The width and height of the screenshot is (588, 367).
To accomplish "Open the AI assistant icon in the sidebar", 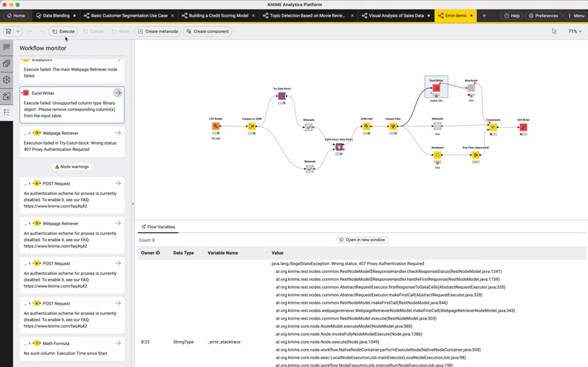I will (x=6, y=96).
